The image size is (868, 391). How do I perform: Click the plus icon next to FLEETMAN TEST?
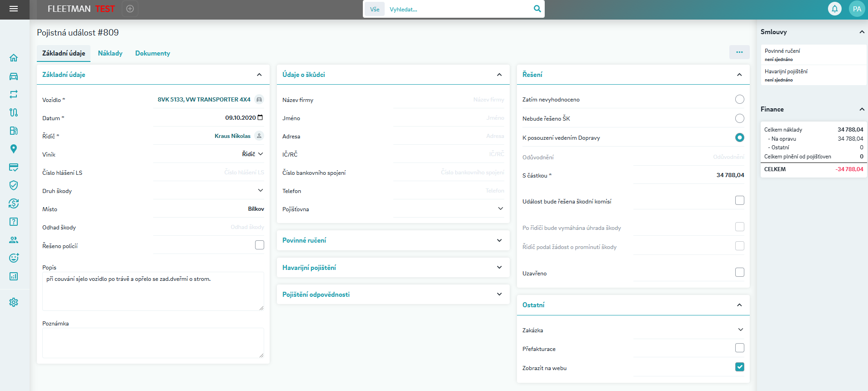[130, 9]
